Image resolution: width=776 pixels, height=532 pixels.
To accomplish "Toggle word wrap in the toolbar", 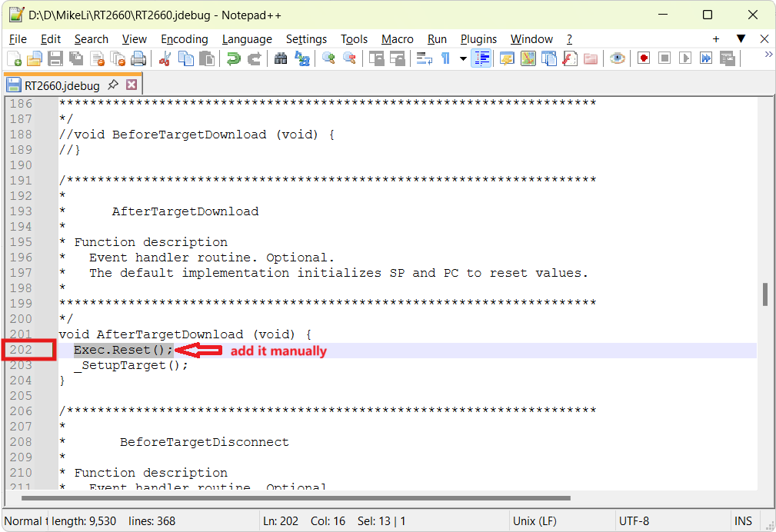I will [424, 59].
